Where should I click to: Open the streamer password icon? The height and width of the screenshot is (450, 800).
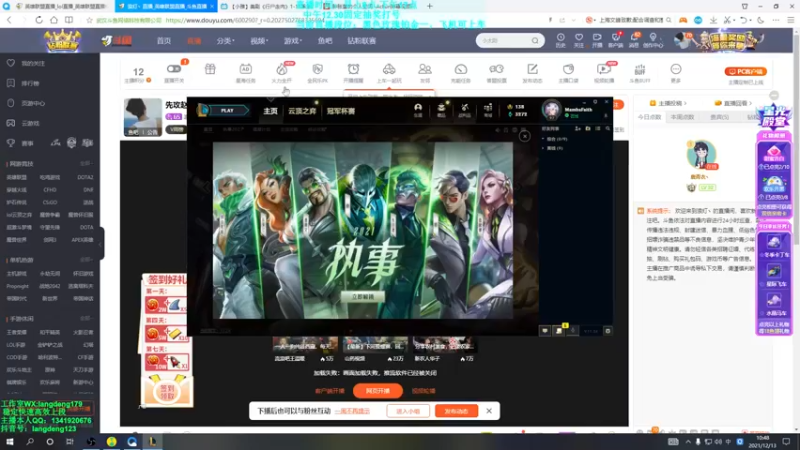click(x=568, y=69)
